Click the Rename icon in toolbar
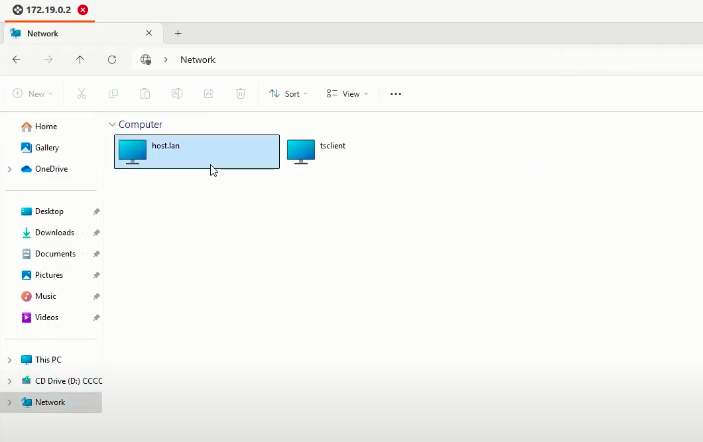This screenshot has height=442, width=703. [177, 94]
